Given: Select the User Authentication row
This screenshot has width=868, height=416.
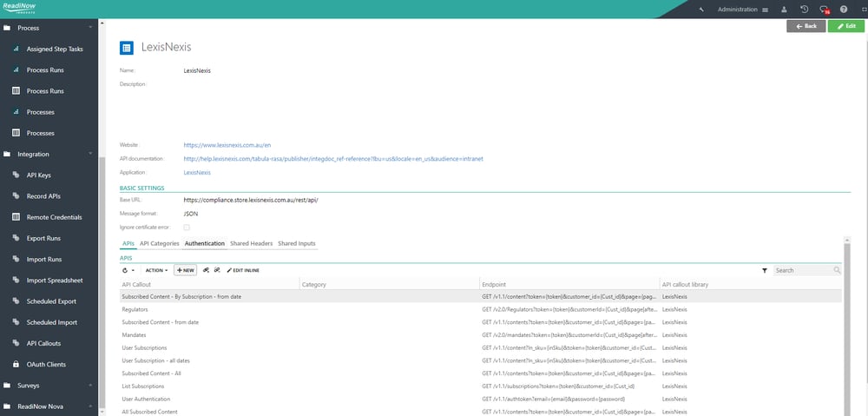Looking at the screenshot, I should [481, 399].
